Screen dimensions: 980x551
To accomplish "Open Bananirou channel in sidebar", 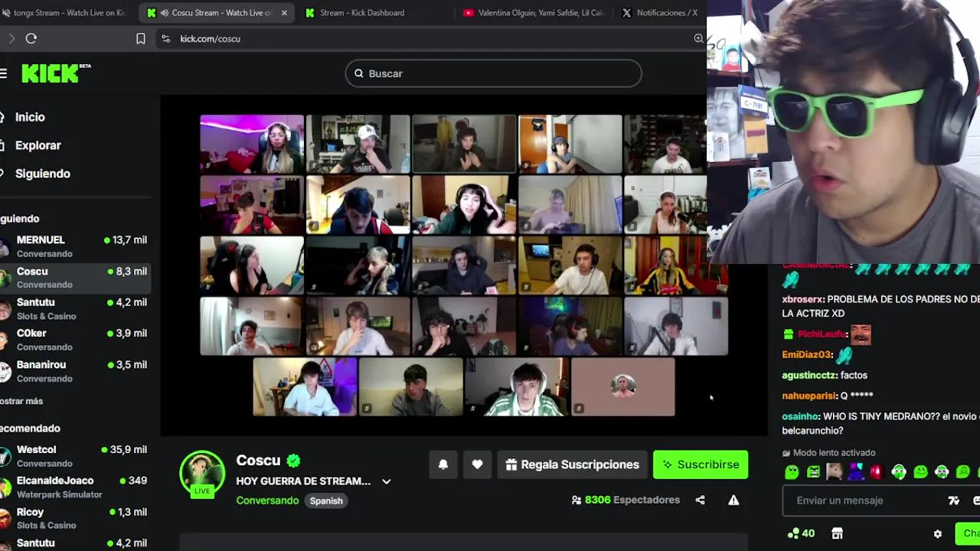I will (75, 371).
